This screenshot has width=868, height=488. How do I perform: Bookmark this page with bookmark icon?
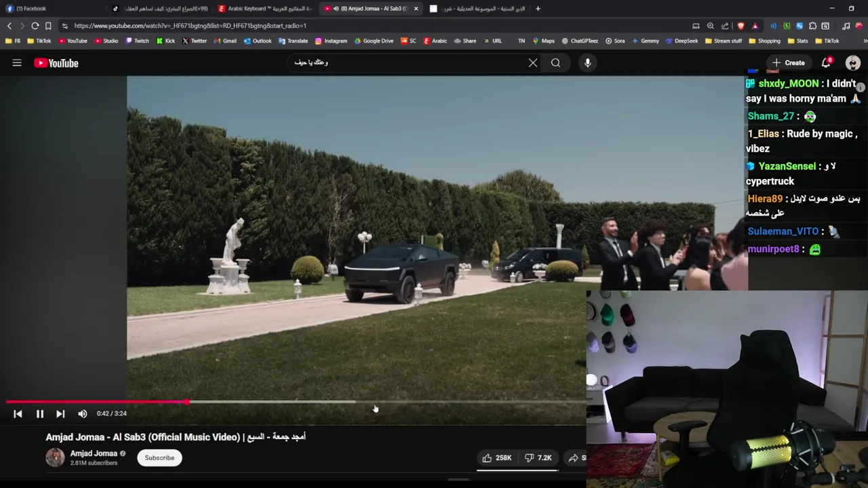click(x=48, y=26)
